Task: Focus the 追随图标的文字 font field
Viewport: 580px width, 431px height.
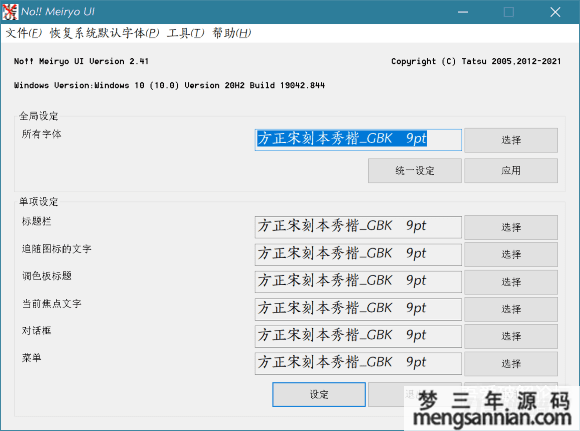Action: tap(358, 255)
